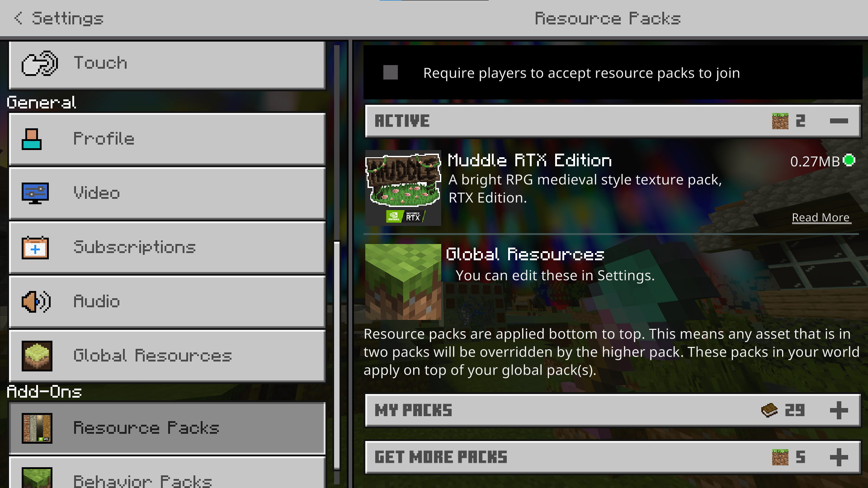The height and width of the screenshot is (488, 868).
Task: Open the Video settings tab
Action: coord(167,193)
